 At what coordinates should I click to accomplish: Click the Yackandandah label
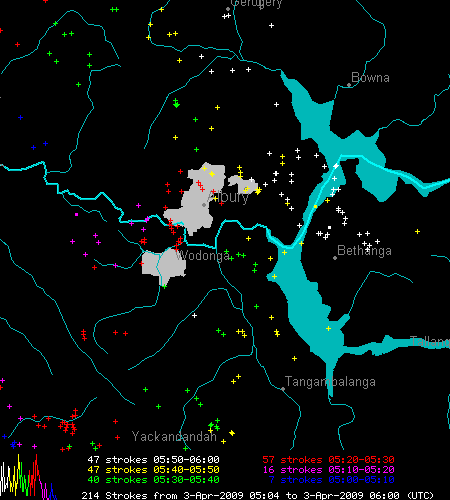click(x=174, y=436)
